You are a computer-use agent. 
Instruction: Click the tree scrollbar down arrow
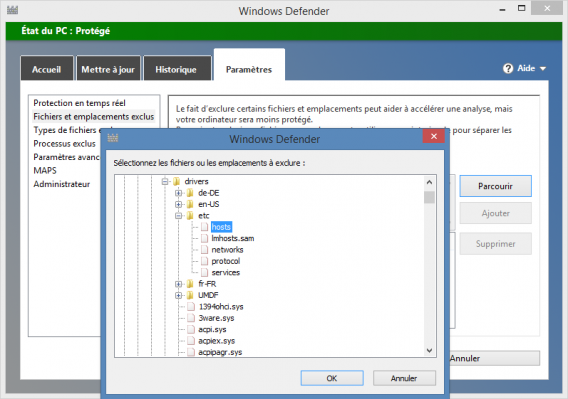[x=429, y=350]
